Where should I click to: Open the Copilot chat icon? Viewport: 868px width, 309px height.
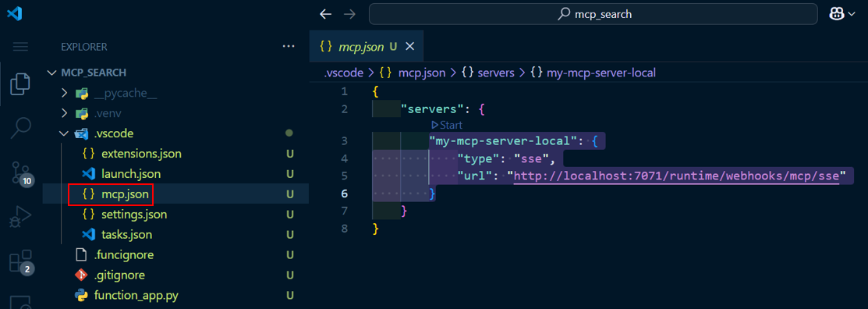(836, 14)
